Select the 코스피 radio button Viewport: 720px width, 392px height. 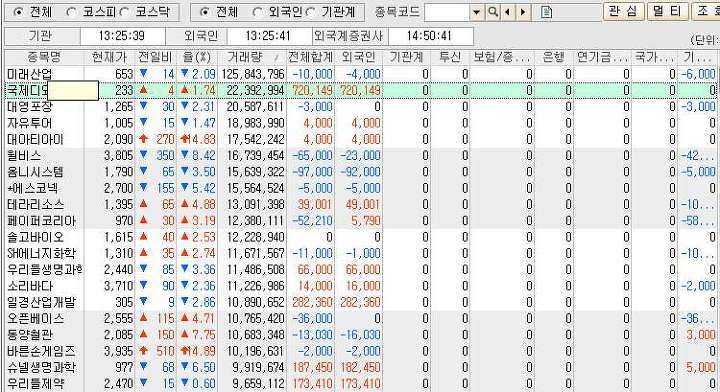click(71, 12)
